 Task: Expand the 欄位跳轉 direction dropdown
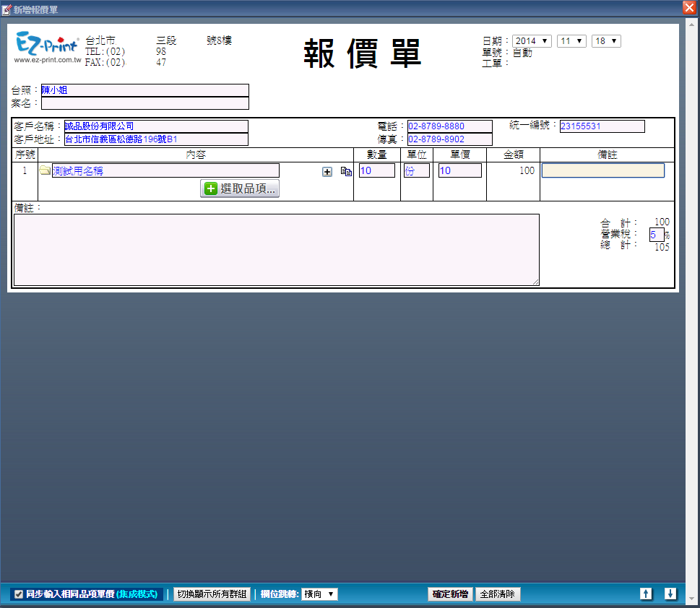point(319,594)
